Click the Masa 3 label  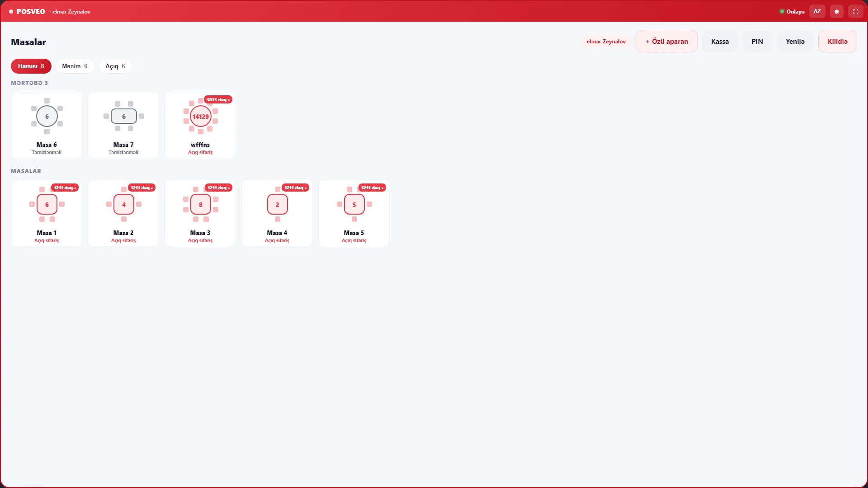click(x=200, y=233)
